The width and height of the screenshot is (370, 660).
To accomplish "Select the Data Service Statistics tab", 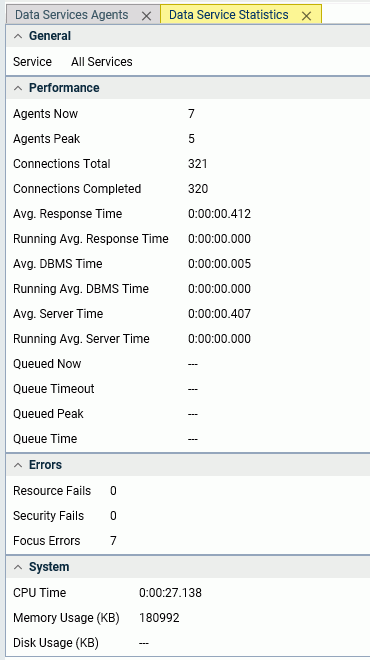I will pos(229,15).
